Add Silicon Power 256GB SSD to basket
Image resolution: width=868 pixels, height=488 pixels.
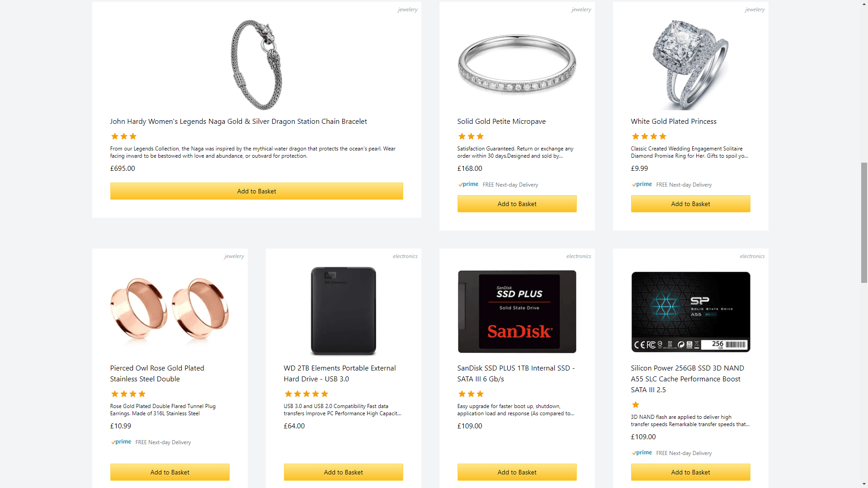coord(690,472)
